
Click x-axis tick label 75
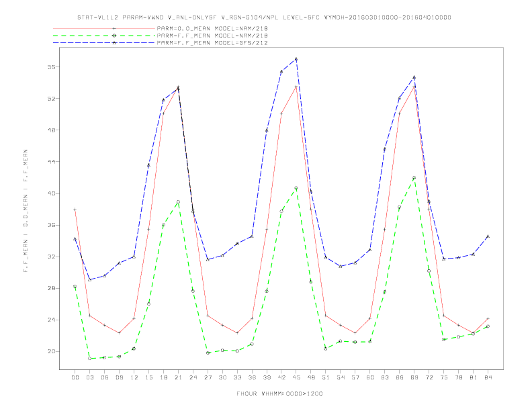[444, 377]
